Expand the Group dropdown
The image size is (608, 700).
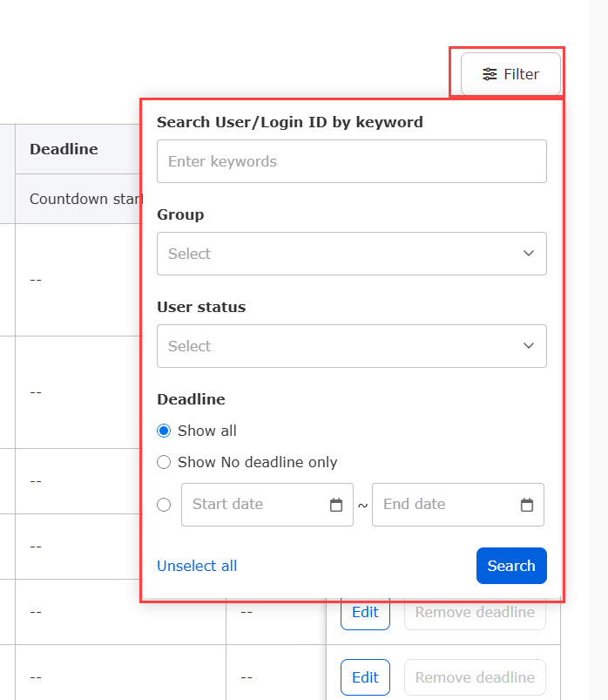(x=351, y=254)
